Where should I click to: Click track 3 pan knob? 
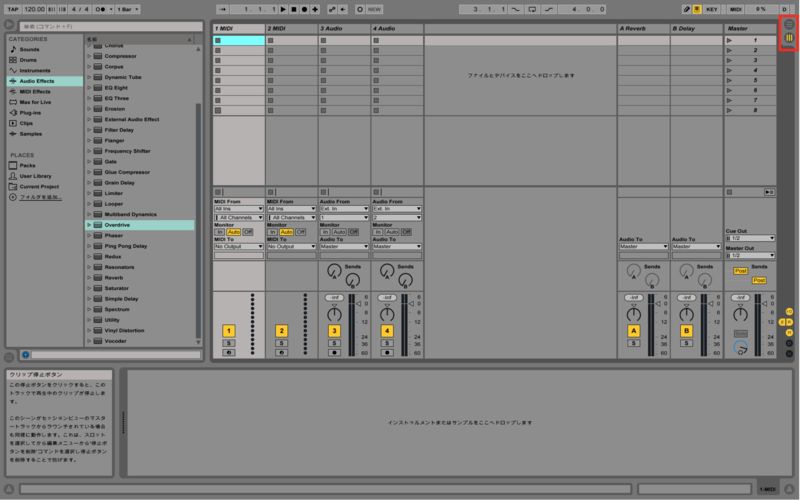(334, 313)
